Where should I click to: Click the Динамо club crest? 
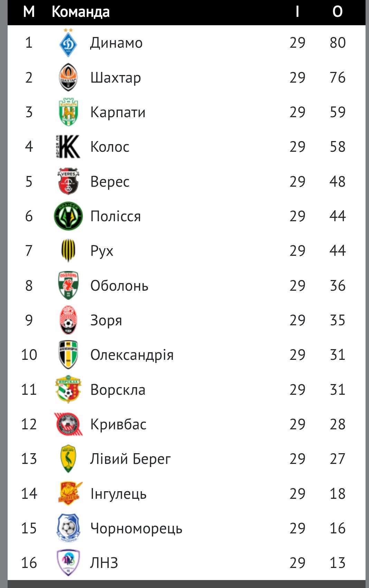[68, 43]
